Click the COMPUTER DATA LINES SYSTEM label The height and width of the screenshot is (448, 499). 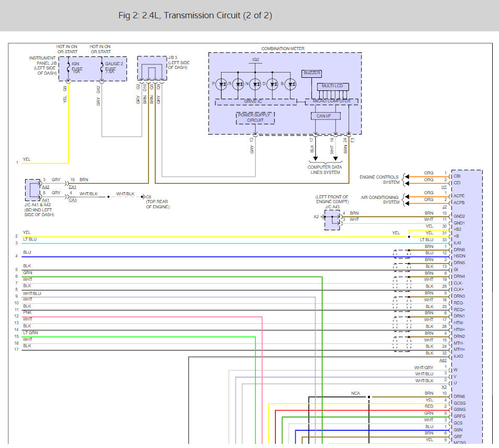(325, 170)
